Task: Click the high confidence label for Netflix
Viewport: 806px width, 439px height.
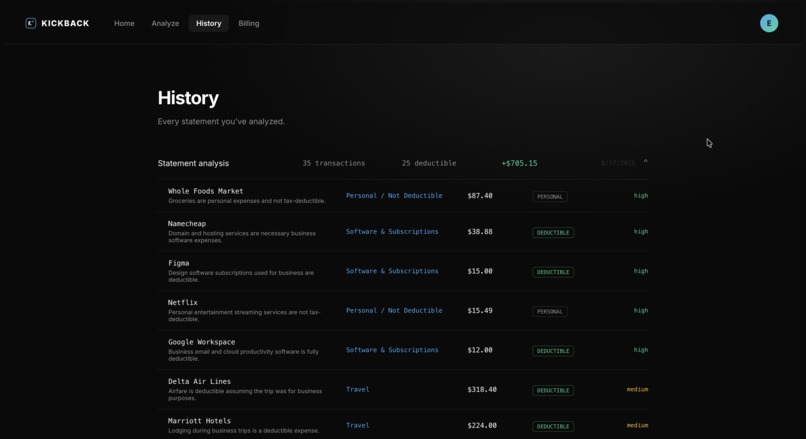Action: 640,310
